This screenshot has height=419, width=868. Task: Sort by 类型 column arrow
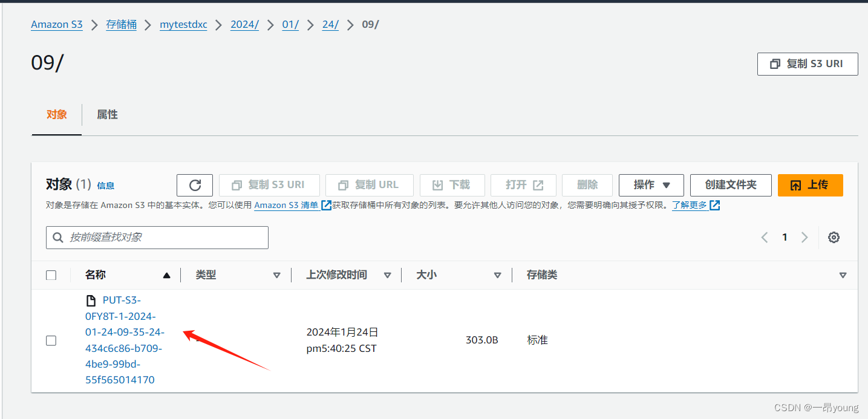pyautogui.click(x=276, y=275)
